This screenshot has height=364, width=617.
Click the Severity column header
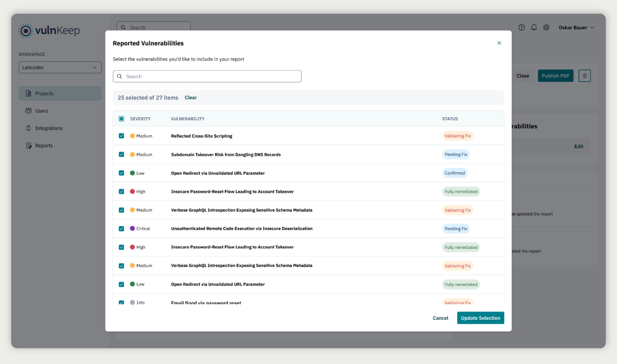(140, 119)
